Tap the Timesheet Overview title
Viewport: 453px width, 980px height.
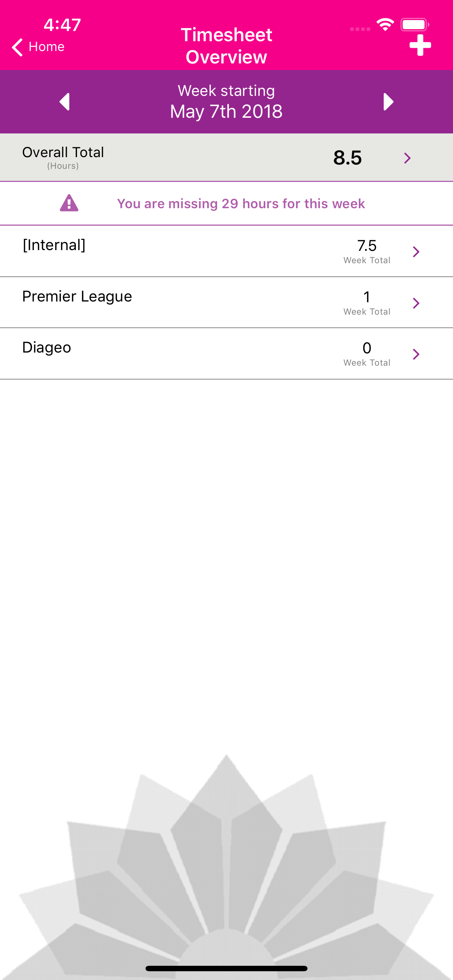(226, 46)
